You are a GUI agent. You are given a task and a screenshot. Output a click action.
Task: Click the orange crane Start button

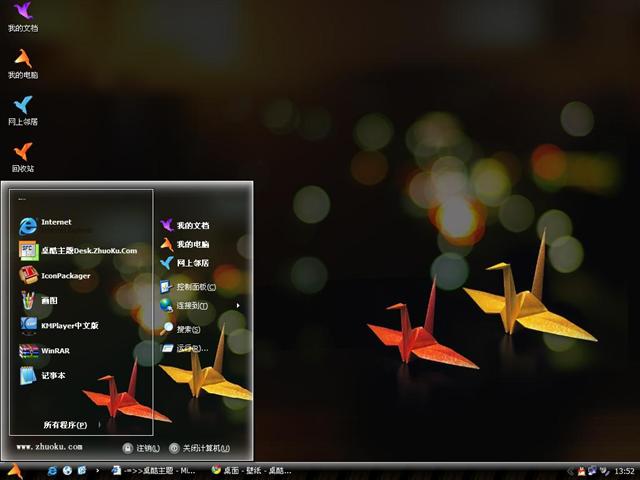coord(15,471)
